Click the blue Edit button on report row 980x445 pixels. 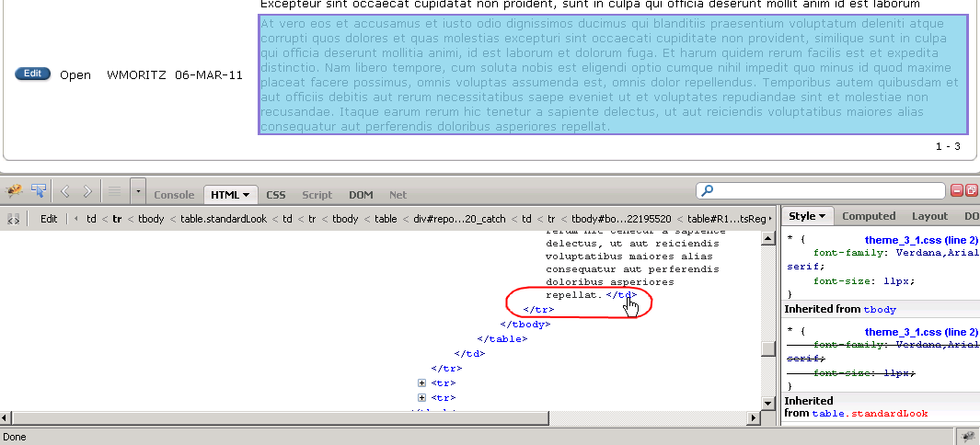pos(32,74)
